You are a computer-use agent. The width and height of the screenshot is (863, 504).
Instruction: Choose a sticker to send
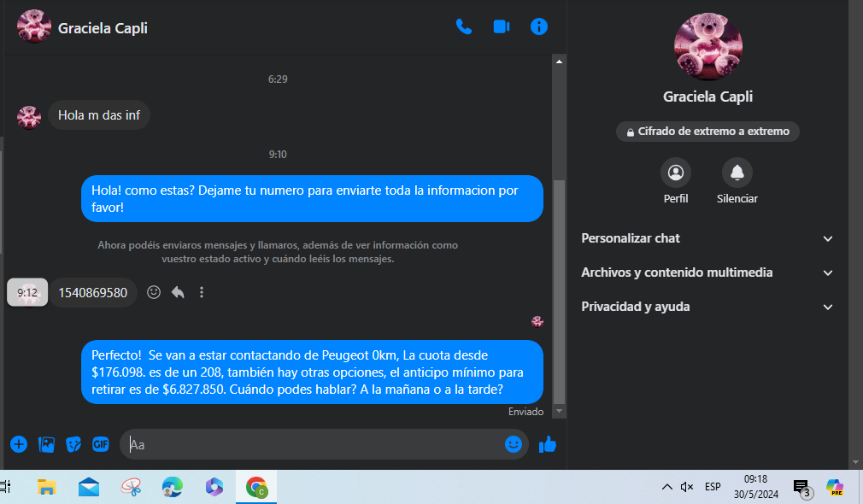coord(73,444)
